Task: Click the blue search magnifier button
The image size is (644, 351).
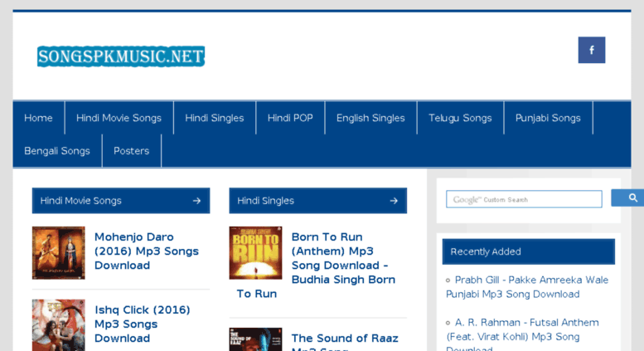Action: 627,198
